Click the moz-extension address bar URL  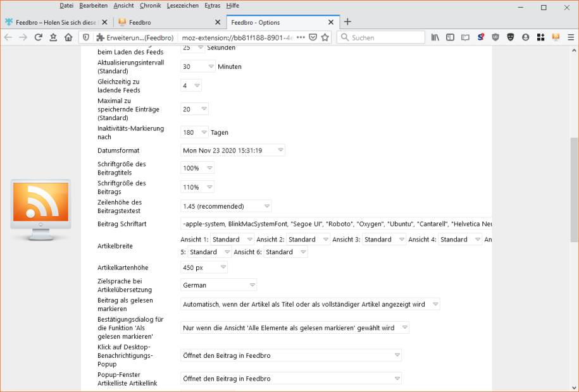(x=237, y=37)
